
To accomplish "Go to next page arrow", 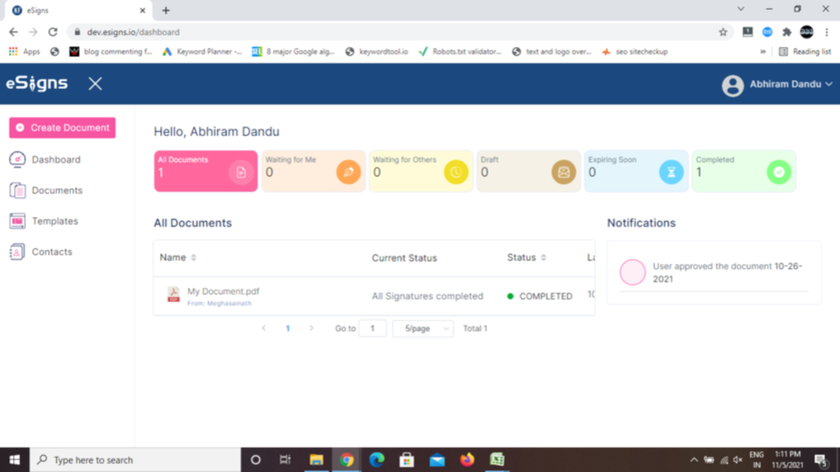I will pos(311,328).
